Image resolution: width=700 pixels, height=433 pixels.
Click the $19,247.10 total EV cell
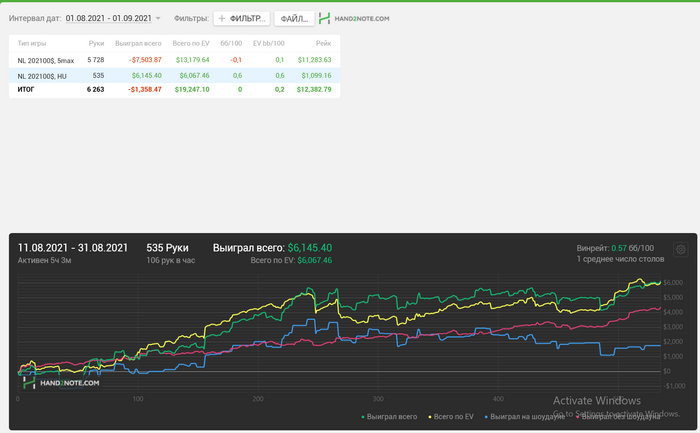coord(192,89)
